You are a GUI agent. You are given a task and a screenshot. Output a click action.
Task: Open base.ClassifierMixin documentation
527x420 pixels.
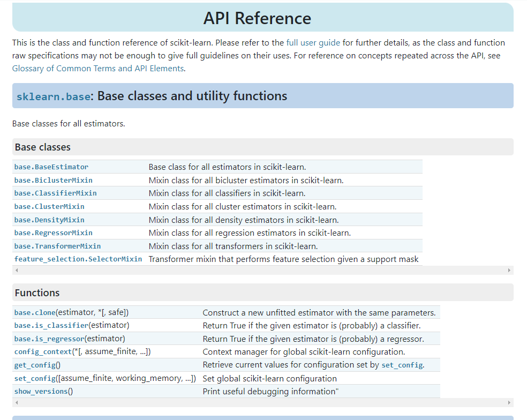coord(56,193)
